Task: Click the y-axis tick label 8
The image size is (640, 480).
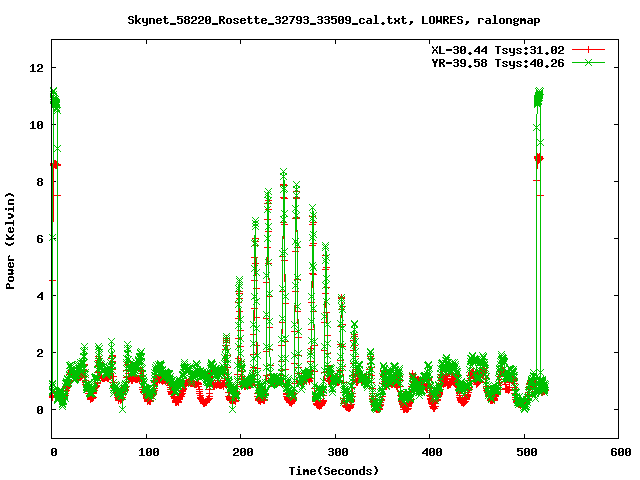Action: pyautogui.click(x=40, y=182)
